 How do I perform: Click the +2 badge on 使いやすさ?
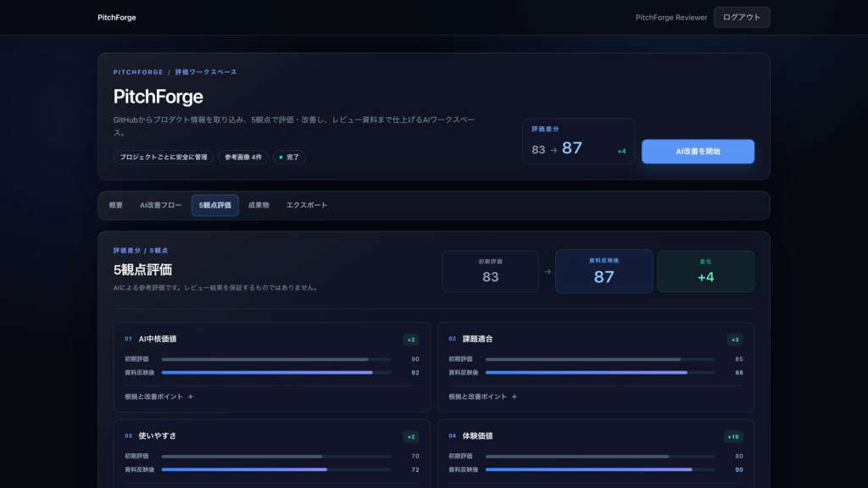(411, 437)
